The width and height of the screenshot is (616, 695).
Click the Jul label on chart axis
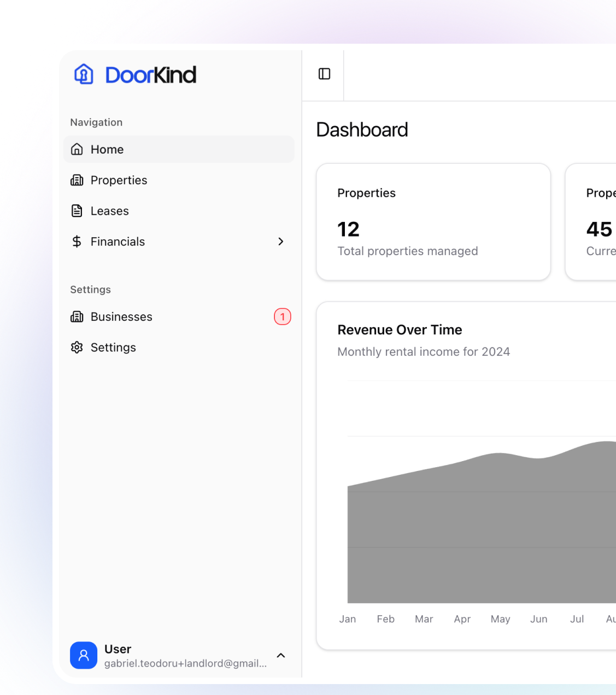point(577,619)
